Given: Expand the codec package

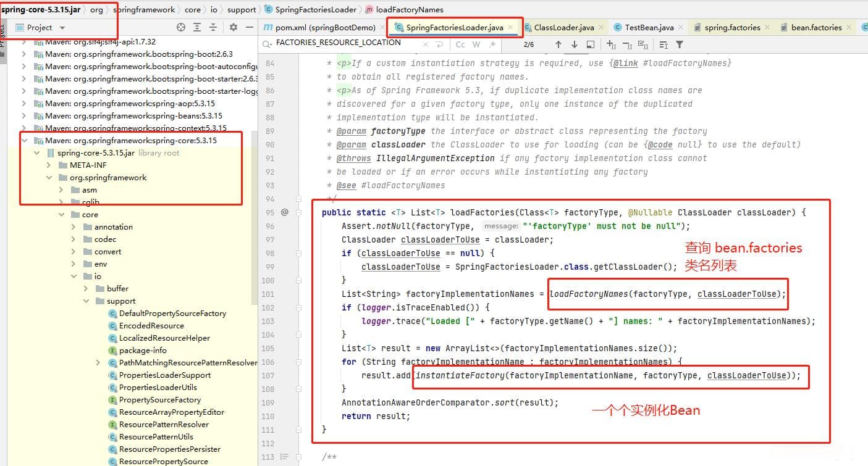Looking at the screenshot, I should (x=74, y=239).
